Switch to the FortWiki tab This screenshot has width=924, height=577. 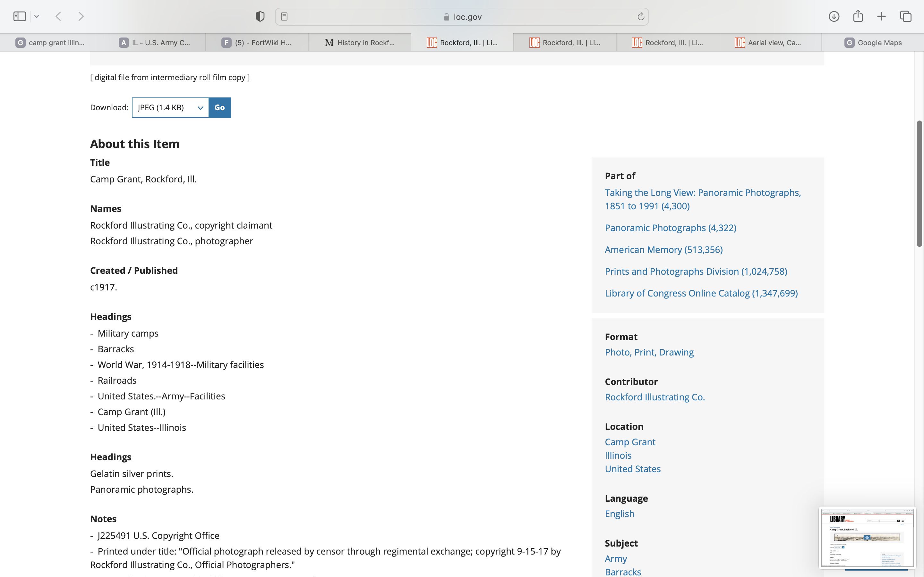tap(257, 43)
